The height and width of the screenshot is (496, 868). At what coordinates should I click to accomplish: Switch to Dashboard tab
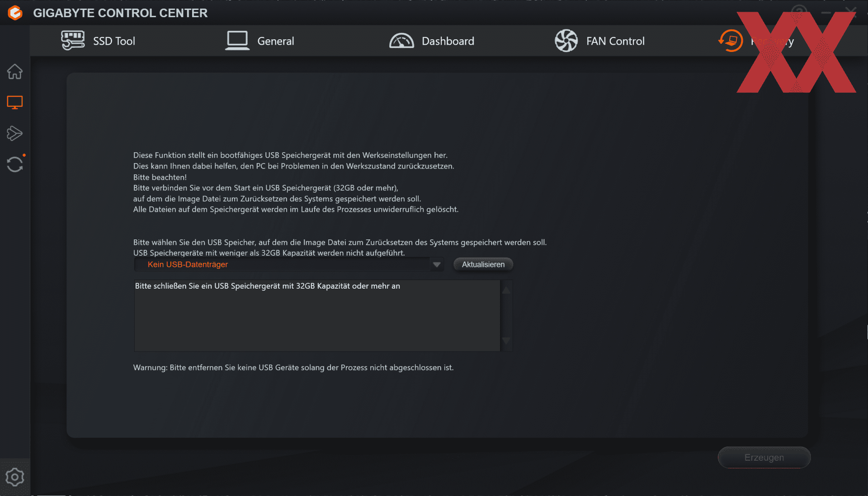tap(432, 41)
